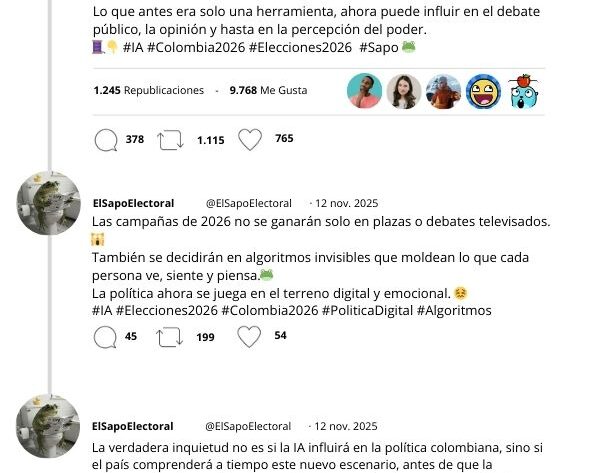The image size is (600, 473).
Task: Like the tweet with 54 likes
Action: 249,337
